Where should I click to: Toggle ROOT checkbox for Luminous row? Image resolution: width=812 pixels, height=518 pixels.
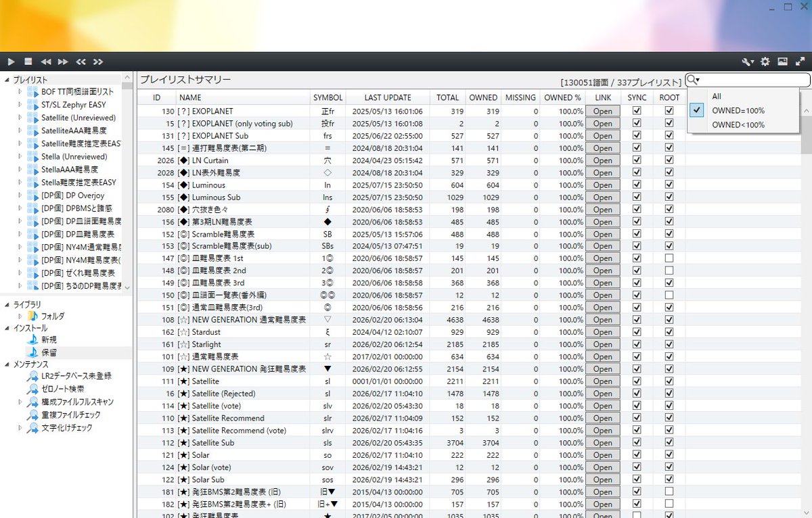(669, 185)
